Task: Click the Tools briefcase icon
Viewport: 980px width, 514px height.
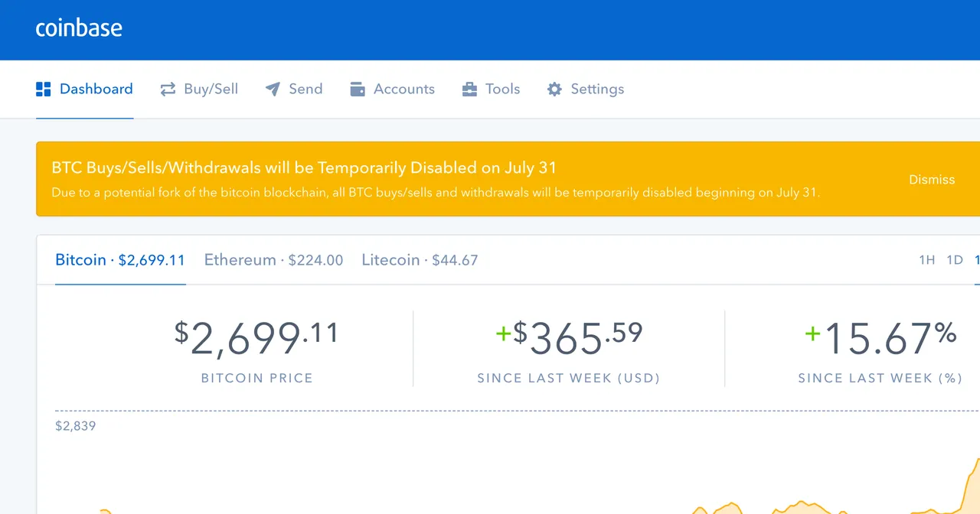Action: click(469, 89)
